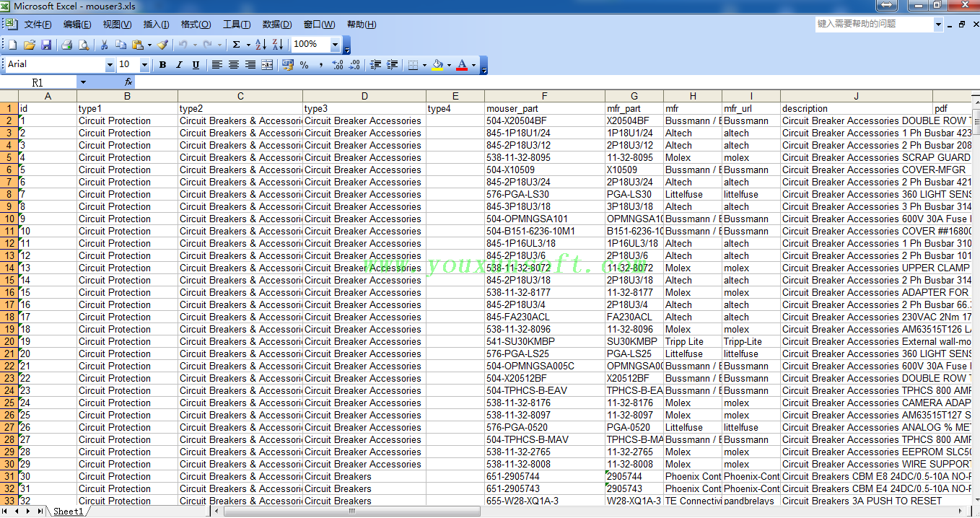Select the Format Painter brush
This screenshot has width=980, height=518.
[162, 45]
